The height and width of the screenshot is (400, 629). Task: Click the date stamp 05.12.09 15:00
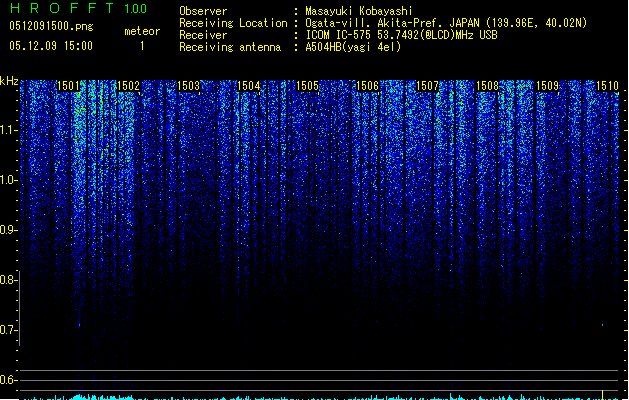(51, 46)
